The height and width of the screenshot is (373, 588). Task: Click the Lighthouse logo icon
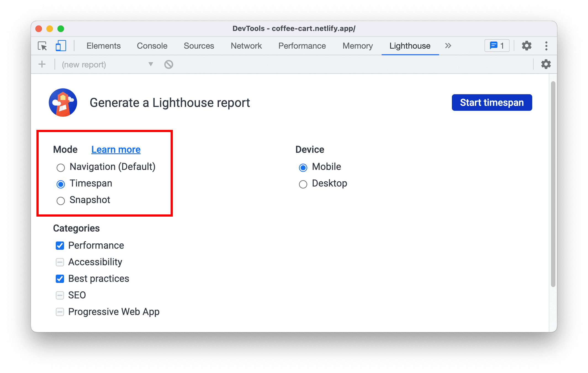[63, 103]
